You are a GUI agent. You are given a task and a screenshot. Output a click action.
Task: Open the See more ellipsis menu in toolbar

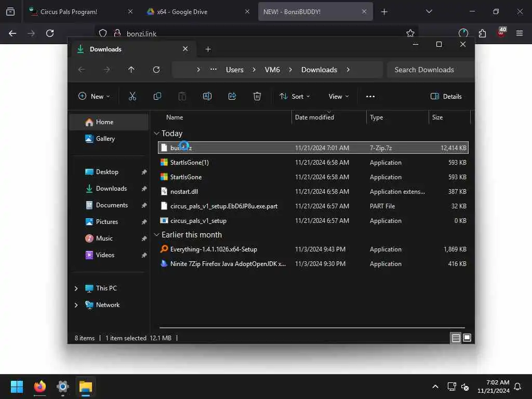click(x=370, y=96)
